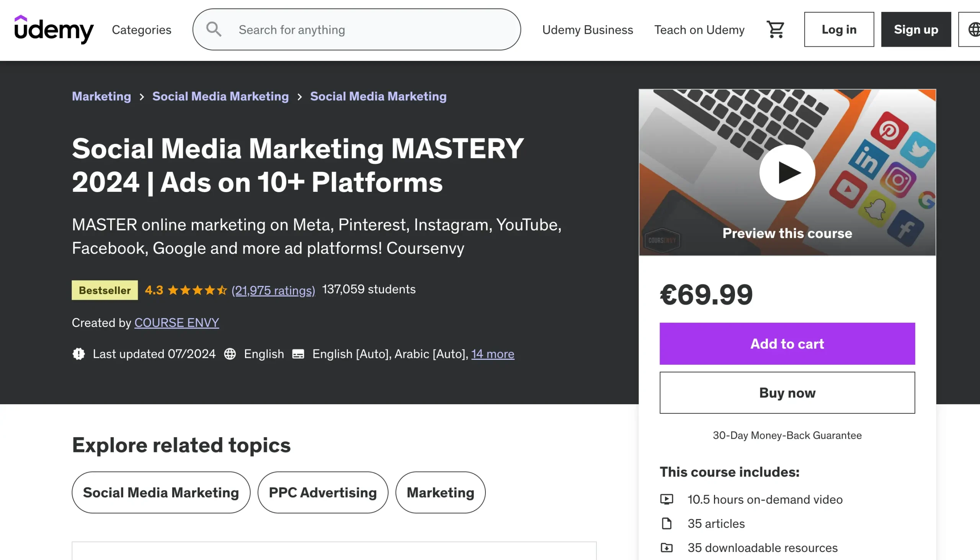Click the Udemy logo
This screenshot has width=980, height=560.
(54, 29)
